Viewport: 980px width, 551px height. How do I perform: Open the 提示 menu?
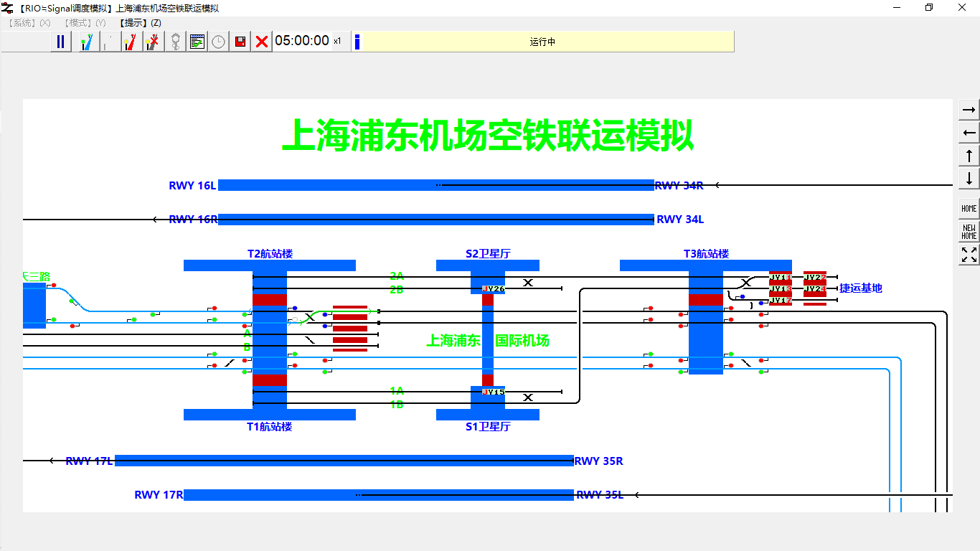pyautogui.click(x=133, y=22)
